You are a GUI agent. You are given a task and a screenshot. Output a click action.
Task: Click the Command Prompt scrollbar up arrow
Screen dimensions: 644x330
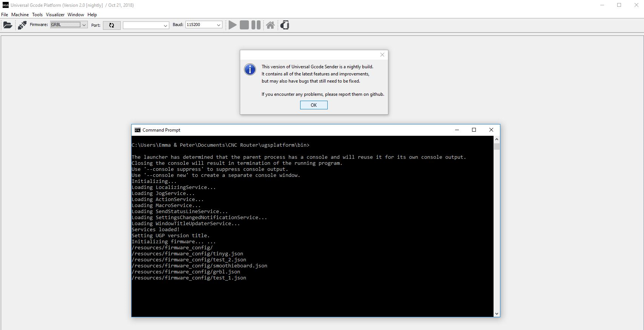pos(497,139)
